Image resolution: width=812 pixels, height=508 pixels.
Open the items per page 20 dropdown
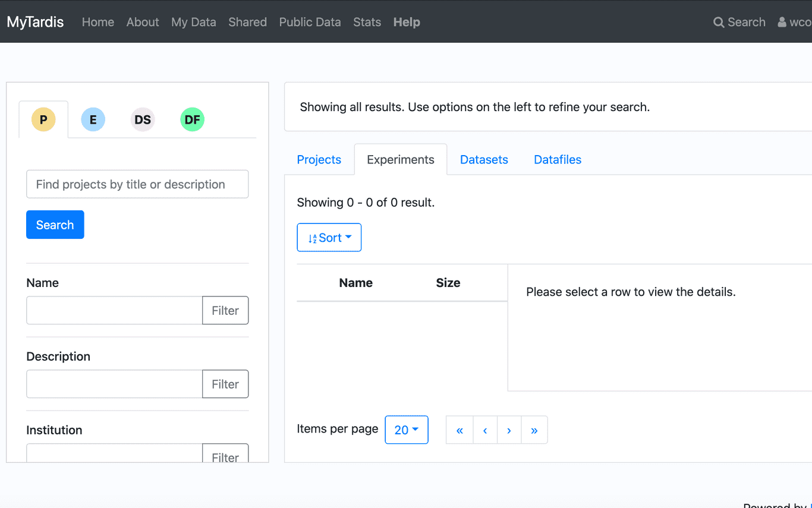(x=407, y=430)
